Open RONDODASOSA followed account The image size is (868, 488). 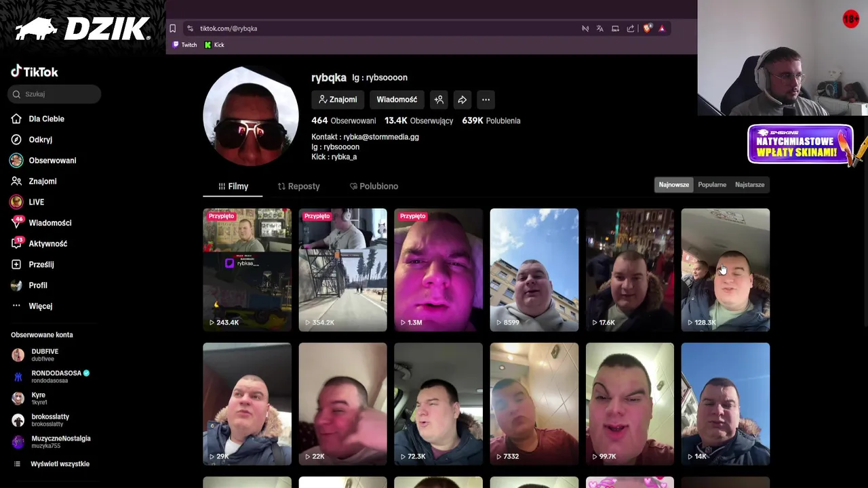pyautogui.click(x=51, y=376)
